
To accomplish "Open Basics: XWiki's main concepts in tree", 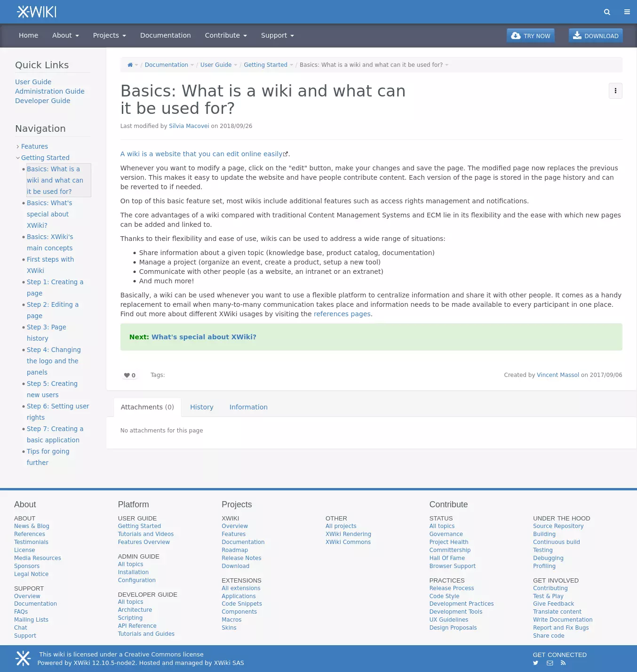I will click(50, 242).
